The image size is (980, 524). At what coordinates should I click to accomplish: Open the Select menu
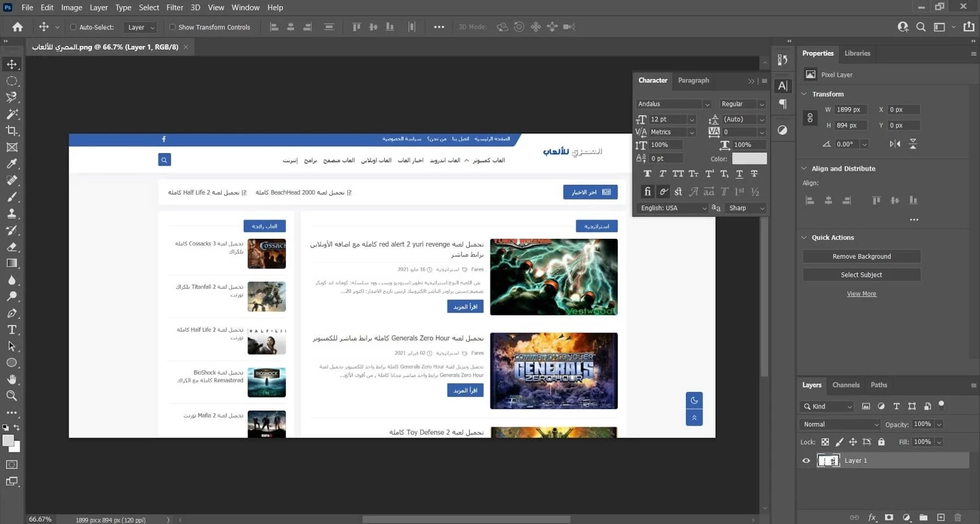click(149, 7)
